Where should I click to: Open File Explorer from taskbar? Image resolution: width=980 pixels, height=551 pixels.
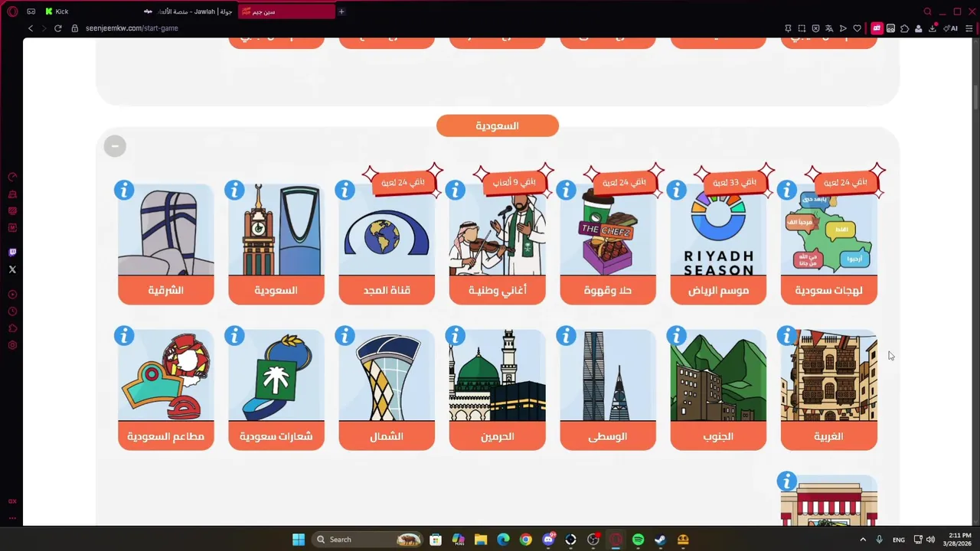(480, 540)
